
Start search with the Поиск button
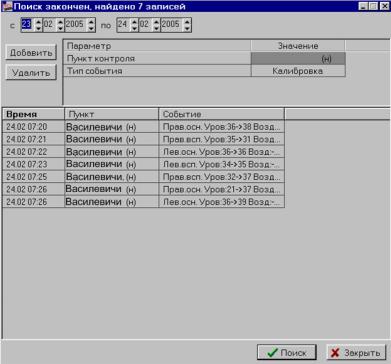287,352
